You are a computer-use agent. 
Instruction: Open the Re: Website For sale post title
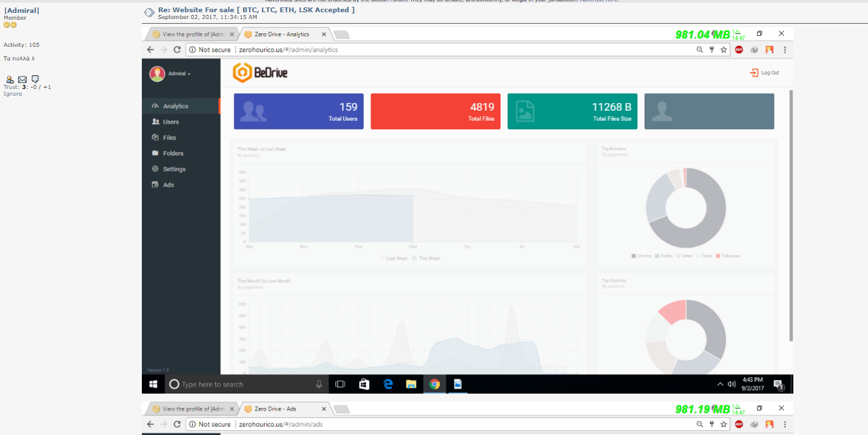256,10
